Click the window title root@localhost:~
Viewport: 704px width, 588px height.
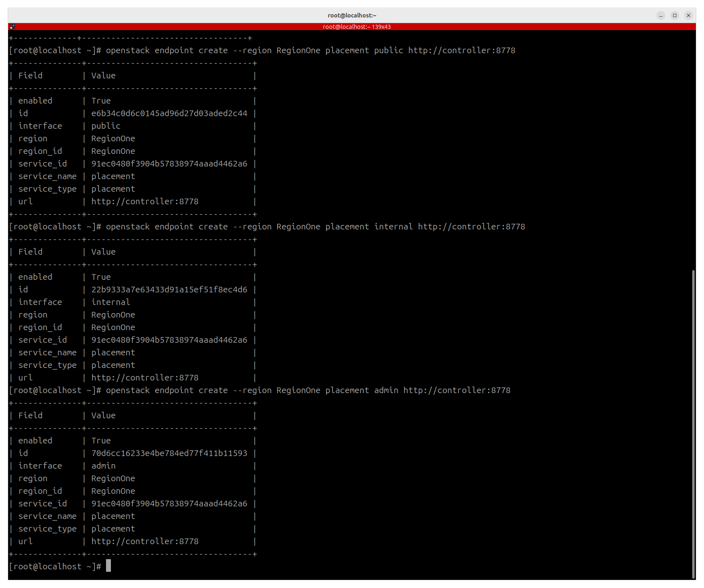pyautogui.click(x=352, y=15)
